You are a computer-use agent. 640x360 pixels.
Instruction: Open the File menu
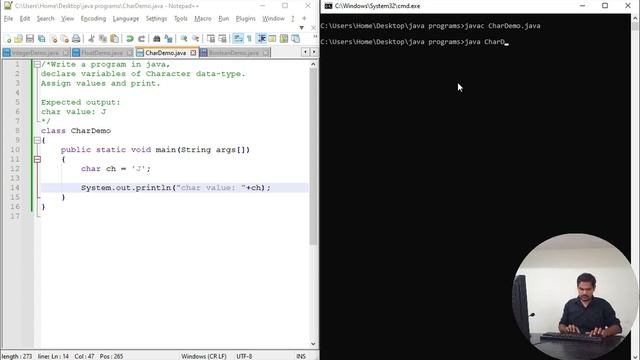[8, 19]
